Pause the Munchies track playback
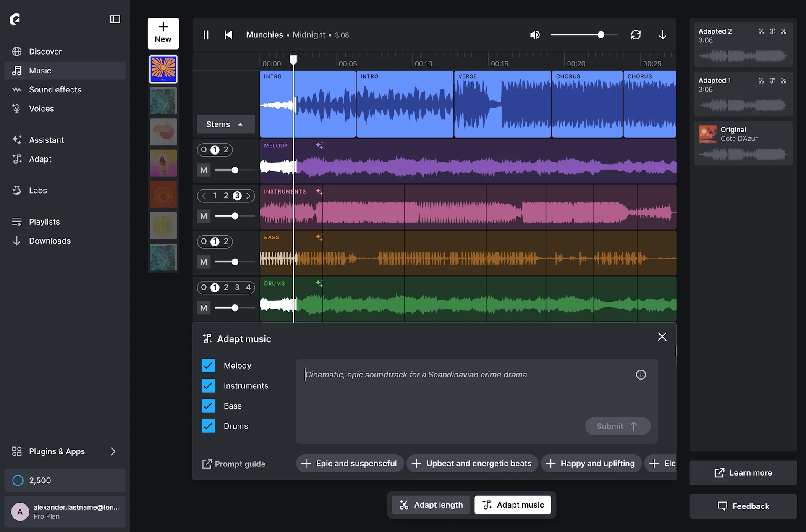This screenshot has width=806, height=532. [206, 35]
